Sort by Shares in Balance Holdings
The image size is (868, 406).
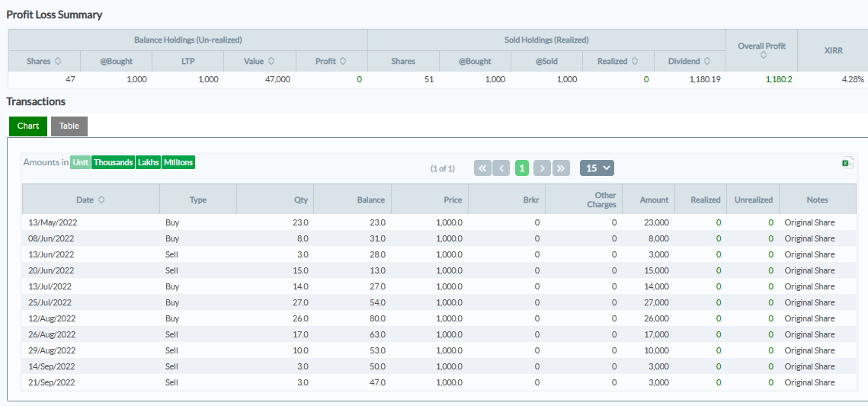pos(57,62)
